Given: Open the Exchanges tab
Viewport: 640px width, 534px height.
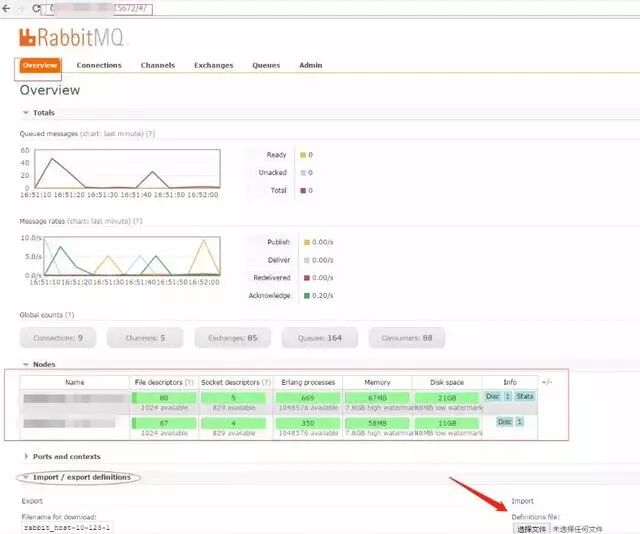Looking at the screenshot, I should 213,65.
